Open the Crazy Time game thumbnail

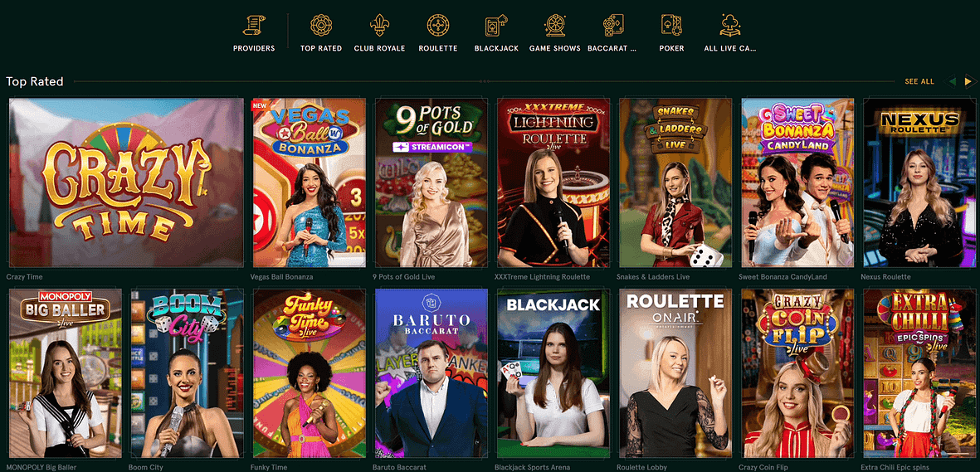pos(126,182)
